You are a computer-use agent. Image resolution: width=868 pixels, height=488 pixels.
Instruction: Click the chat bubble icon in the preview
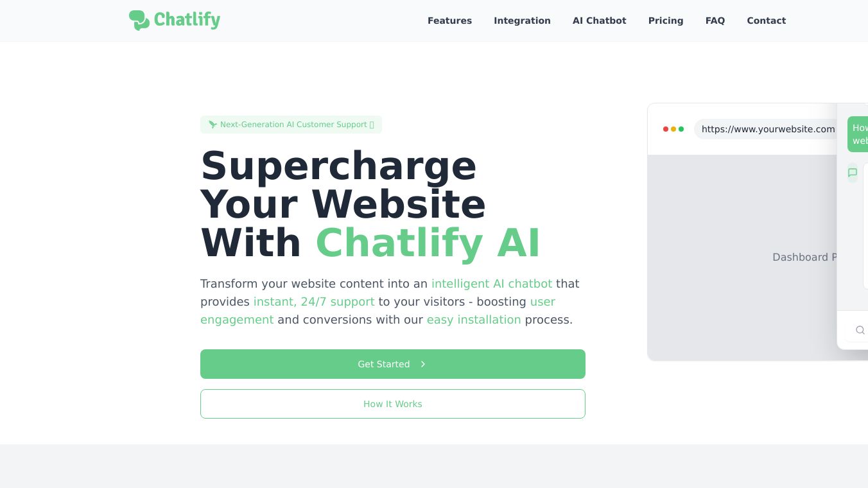tap(853, 173)
